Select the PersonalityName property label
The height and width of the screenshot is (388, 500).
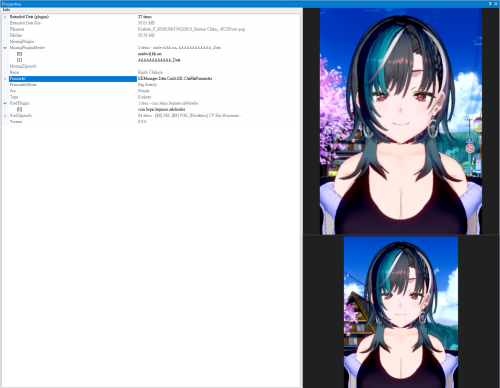click(23, 85)
